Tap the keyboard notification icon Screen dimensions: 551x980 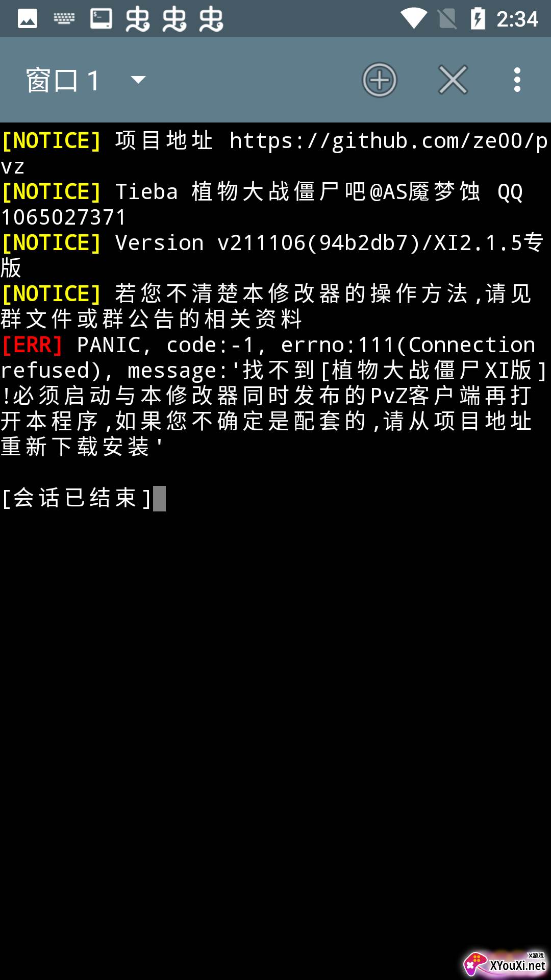[x=64, y=19]
